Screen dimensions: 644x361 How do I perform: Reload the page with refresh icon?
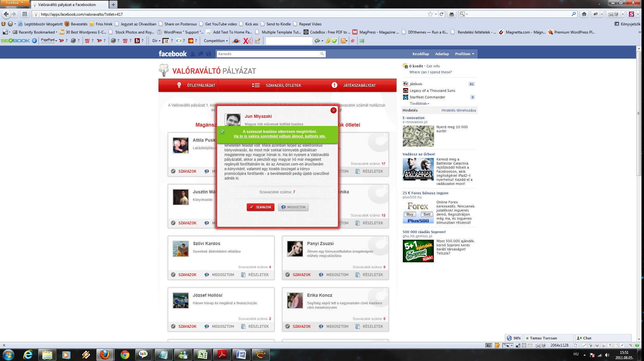click(x=442, y=14)
